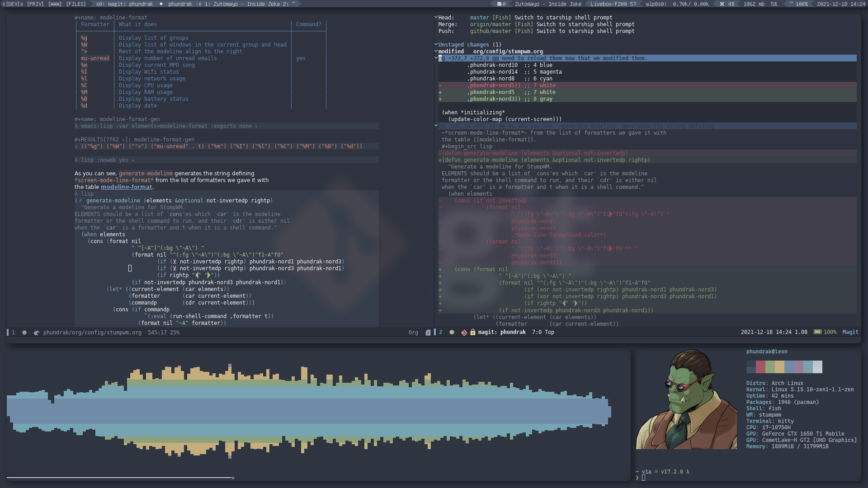Click generate-modeline highlighted link

[x=146, y=173]
